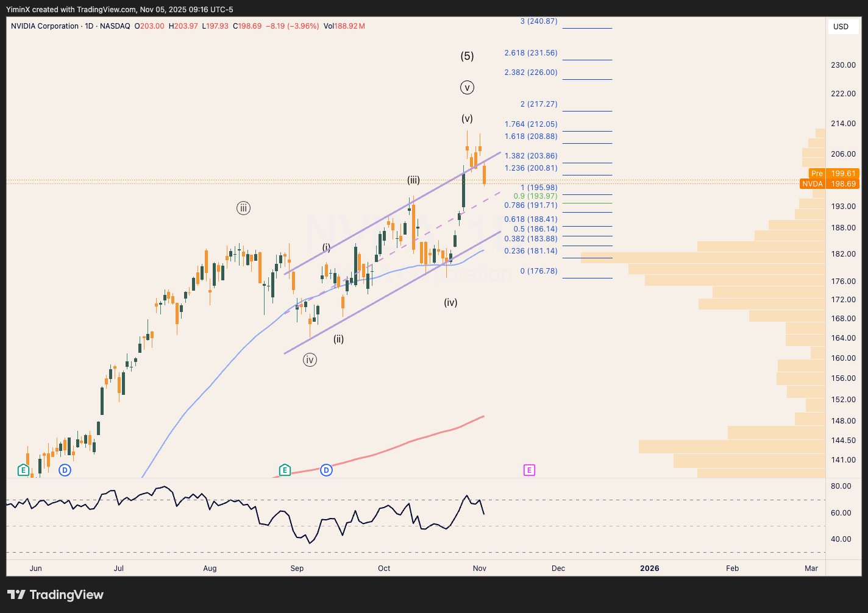Click the Fibonacci level 2 (217.27)
868x613 pixels.
coord(539,104)
